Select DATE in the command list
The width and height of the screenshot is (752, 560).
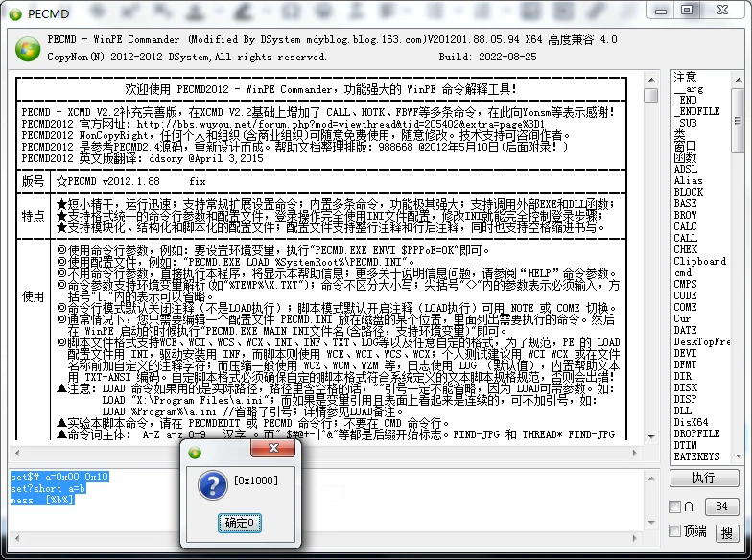coord(685,330)
